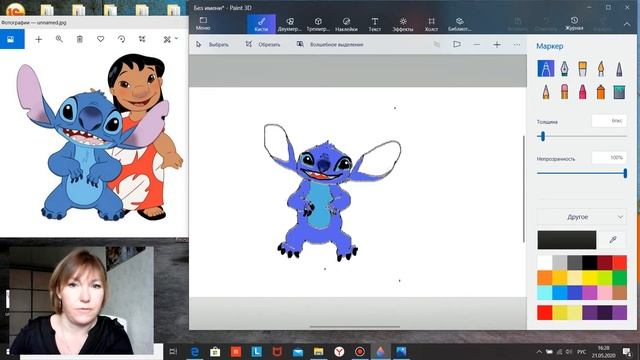Open Microsoft Edge from the taskbar

[x=195, y=351]
